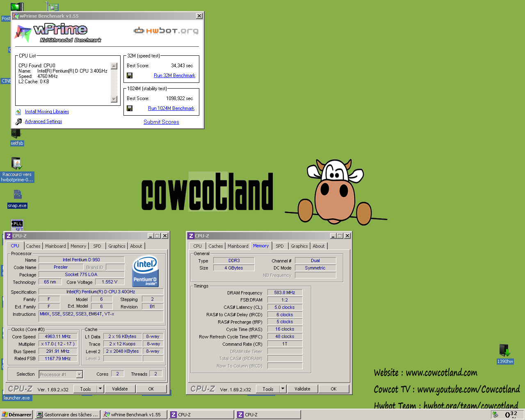Click the hwbot.org logo in wPrime
The image size is (525, 420).
pyautogui.click(x=166, y=30)
